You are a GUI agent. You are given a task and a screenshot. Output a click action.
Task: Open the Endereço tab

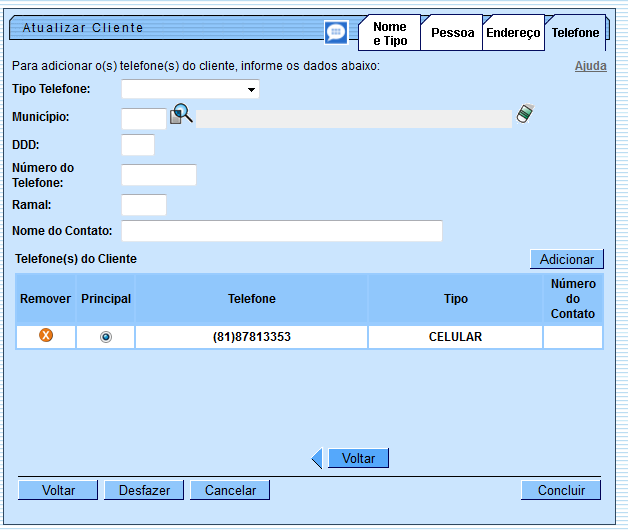pos(513,33)
